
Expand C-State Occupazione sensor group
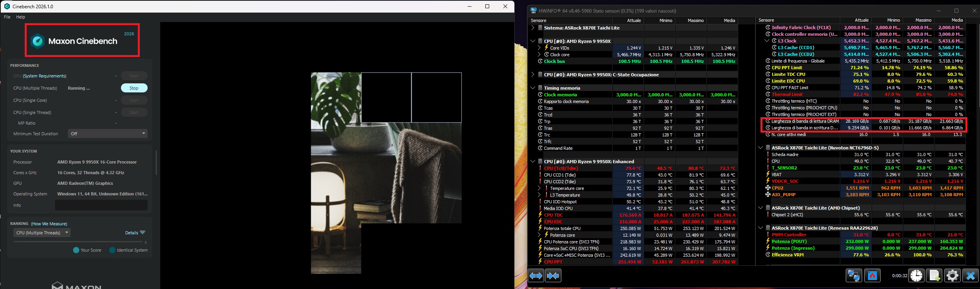533,75
